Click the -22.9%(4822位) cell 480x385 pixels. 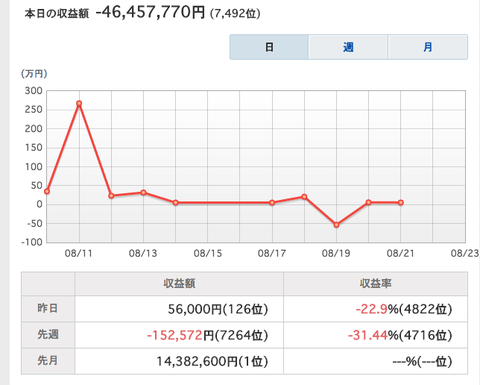375,309
